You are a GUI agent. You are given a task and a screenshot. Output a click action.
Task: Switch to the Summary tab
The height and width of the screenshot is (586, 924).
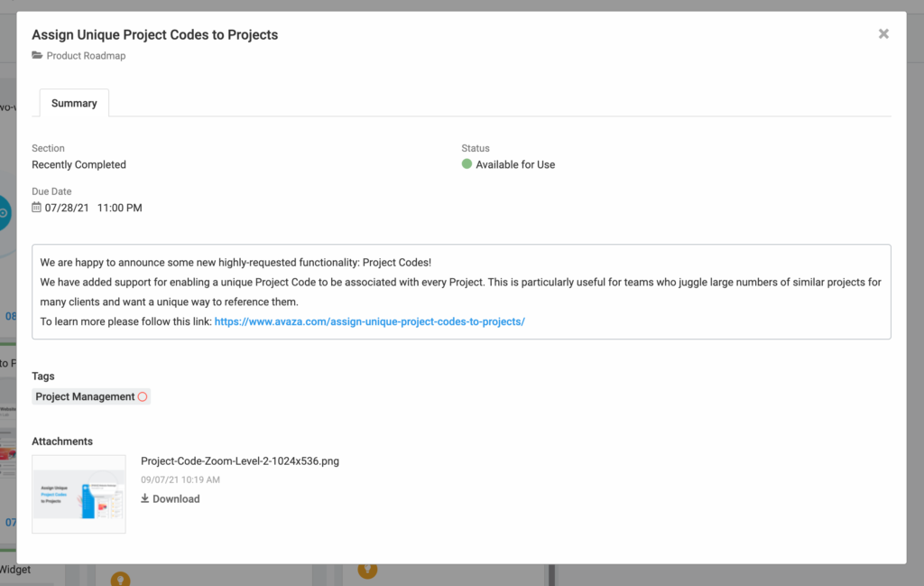74,103
